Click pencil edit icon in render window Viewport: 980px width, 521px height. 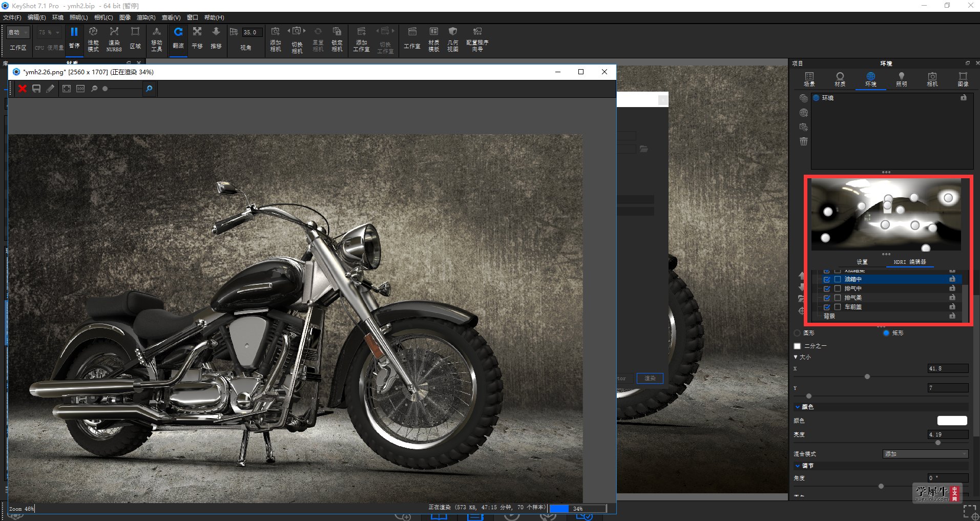point(50,89)
